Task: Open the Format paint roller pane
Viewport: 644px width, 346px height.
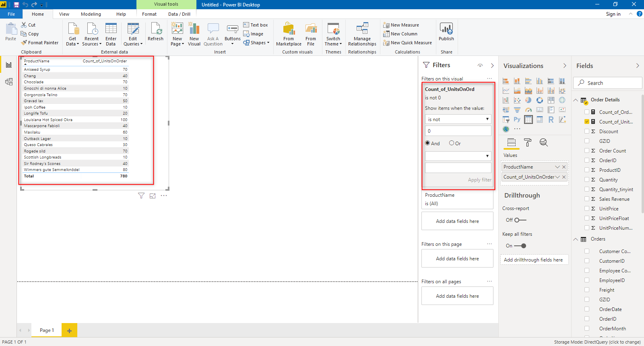Action: pos(528,142)
